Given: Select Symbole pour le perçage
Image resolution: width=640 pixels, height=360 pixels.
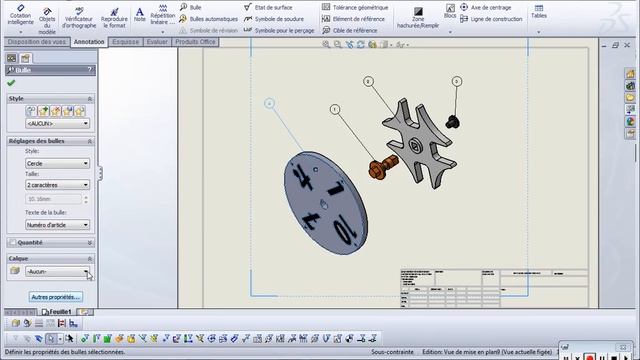Looking at the screenshot, I should click(x=279, y=30).
